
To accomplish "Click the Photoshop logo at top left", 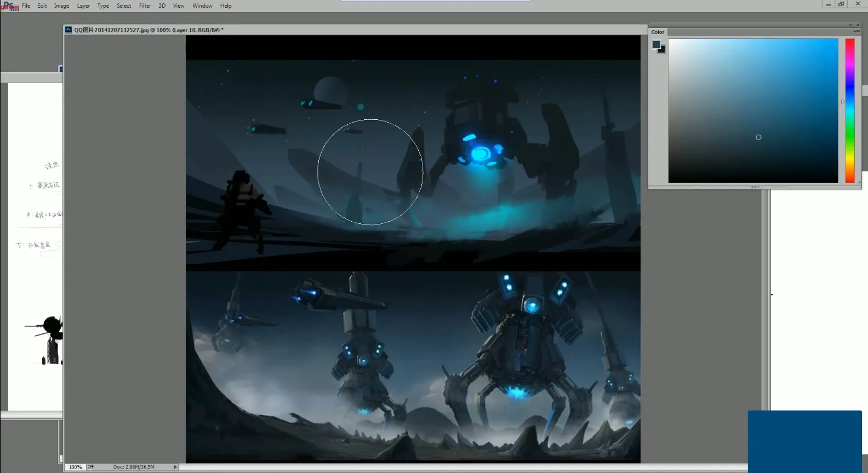I will (x=10, y=6).
